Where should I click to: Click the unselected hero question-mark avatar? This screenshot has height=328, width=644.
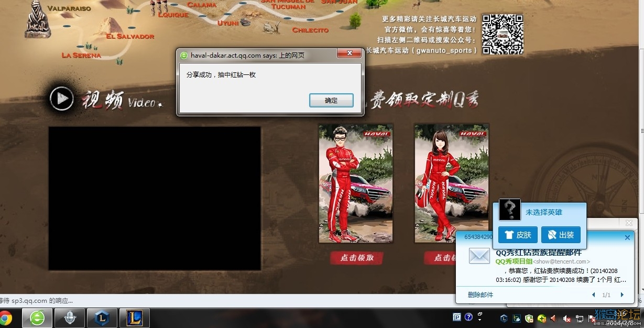pyautogui.click(x=509, y=210)
